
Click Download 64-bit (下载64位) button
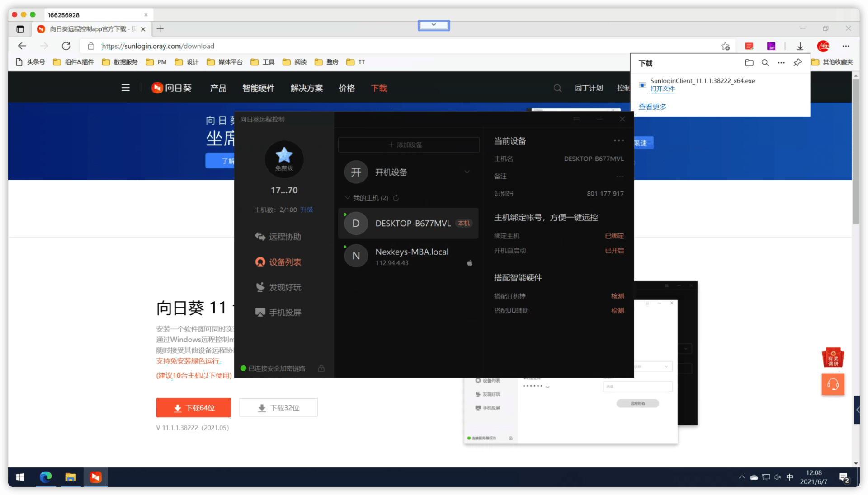click(x=193, y=408)
